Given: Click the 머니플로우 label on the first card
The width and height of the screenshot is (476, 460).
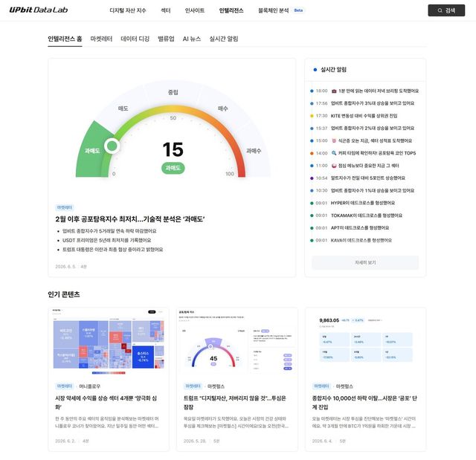Looking at the screenshot, I should coord(89,386).
